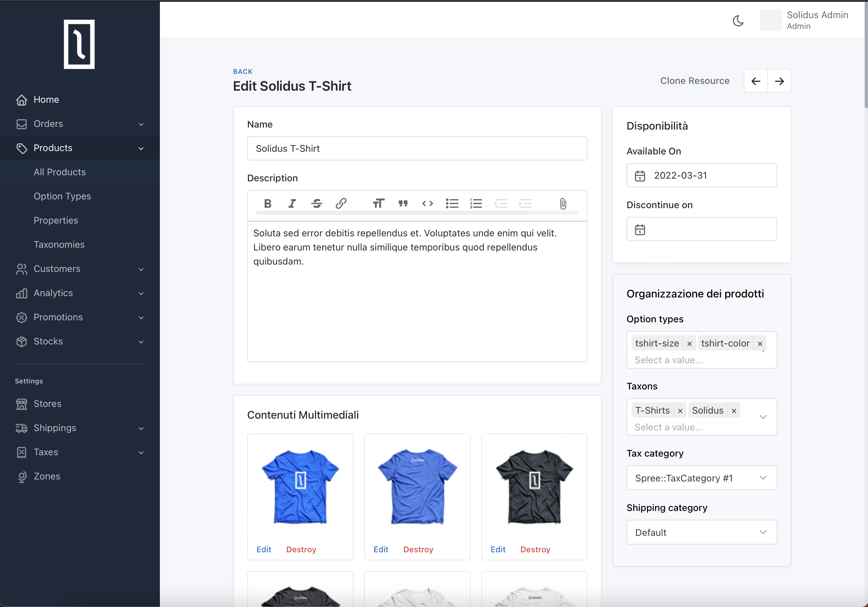
Task: Open the Taxons dropdown
Action: pyautogui.click(x=763, y=417)
